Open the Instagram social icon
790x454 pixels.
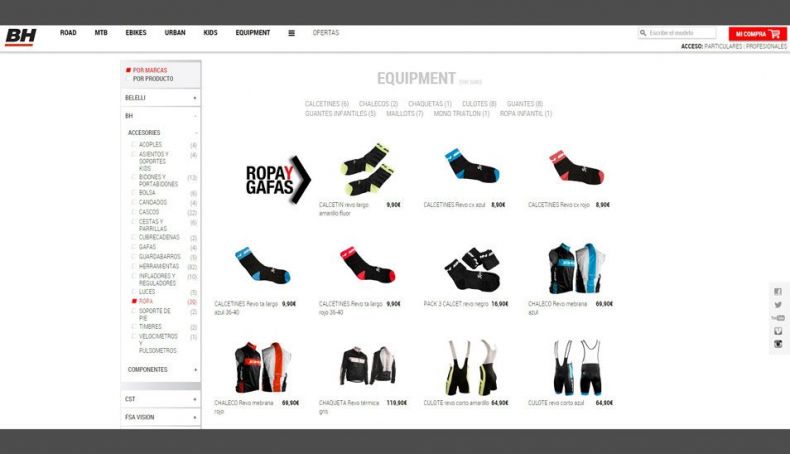click(x=777, y=344)
